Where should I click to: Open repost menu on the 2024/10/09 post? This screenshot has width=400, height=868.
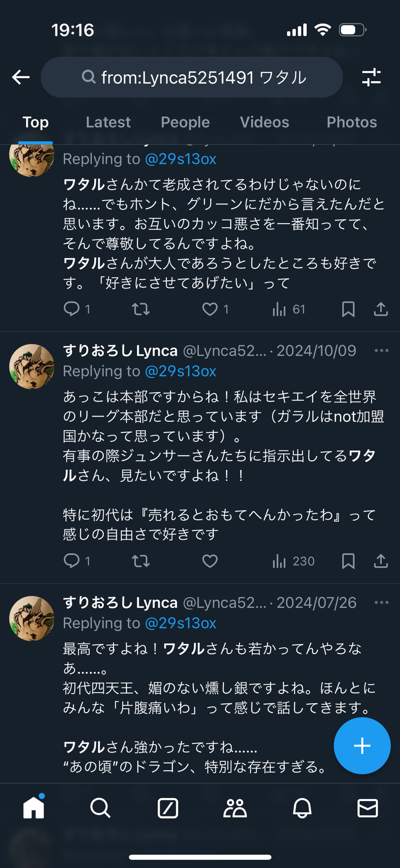point(141,561)
